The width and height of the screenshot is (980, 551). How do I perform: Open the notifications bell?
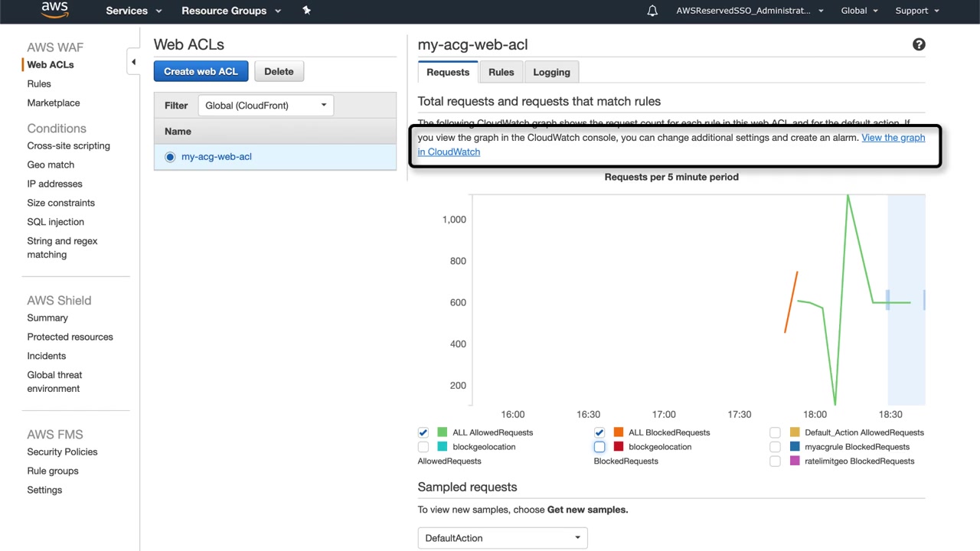point(652,11)
